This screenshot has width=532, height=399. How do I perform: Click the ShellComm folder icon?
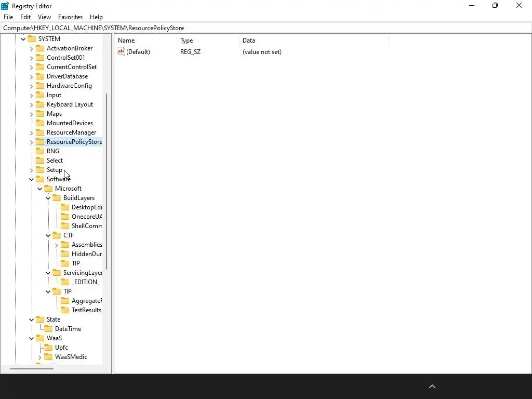pos(65,225)
